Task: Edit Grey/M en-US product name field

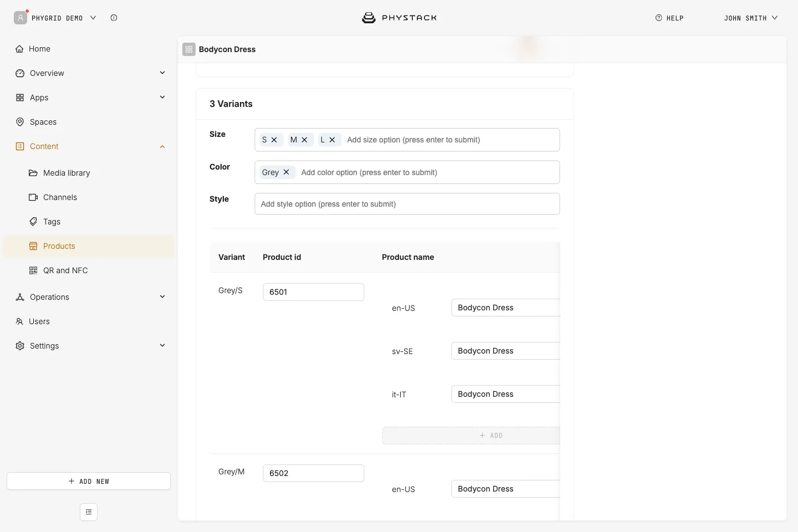Action: click(x=506, y=489)
